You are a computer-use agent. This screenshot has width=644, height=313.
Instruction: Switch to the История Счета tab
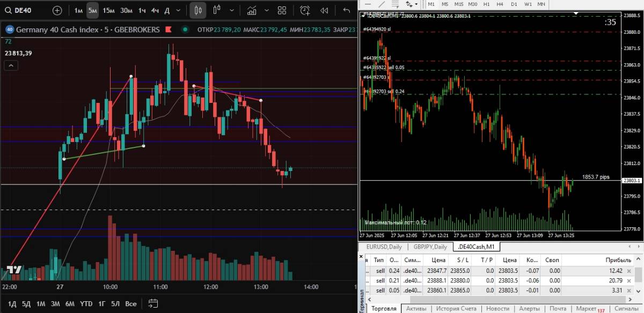[456, 309]
